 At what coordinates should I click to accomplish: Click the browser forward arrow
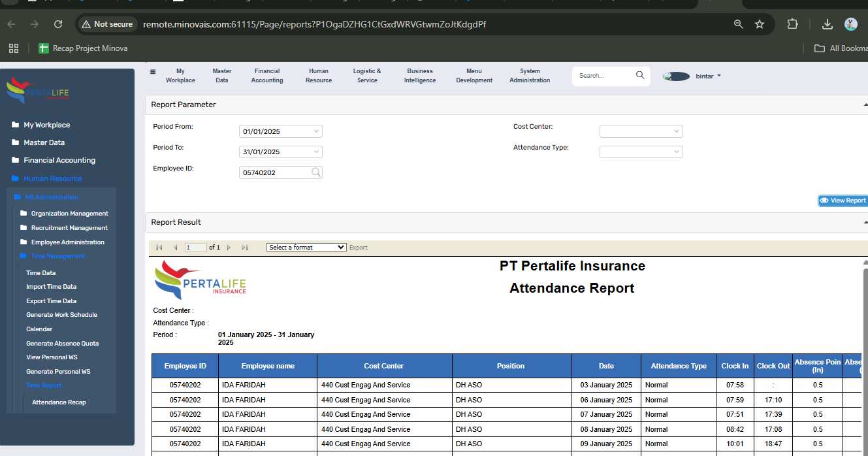pyautogui.click(x=35, y=24)
